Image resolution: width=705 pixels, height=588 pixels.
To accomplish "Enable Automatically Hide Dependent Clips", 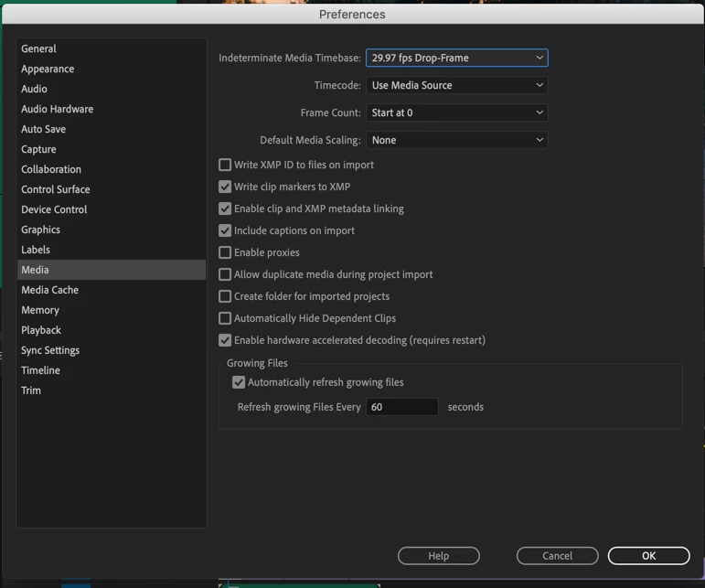I will [x=225, y=318].
